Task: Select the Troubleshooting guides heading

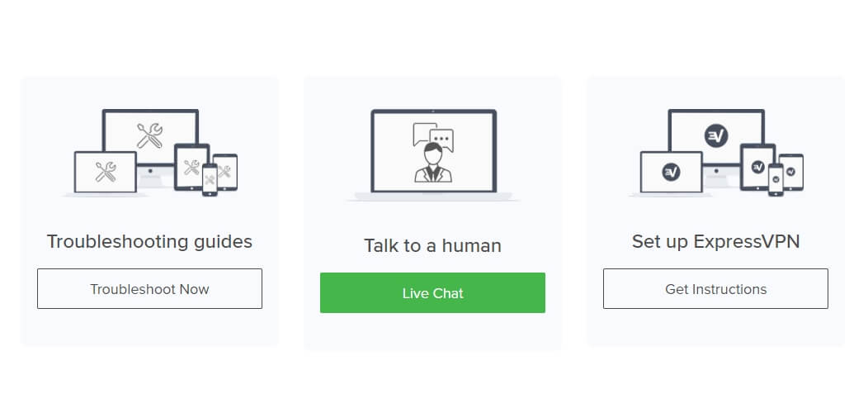Action: pos(149,242)
